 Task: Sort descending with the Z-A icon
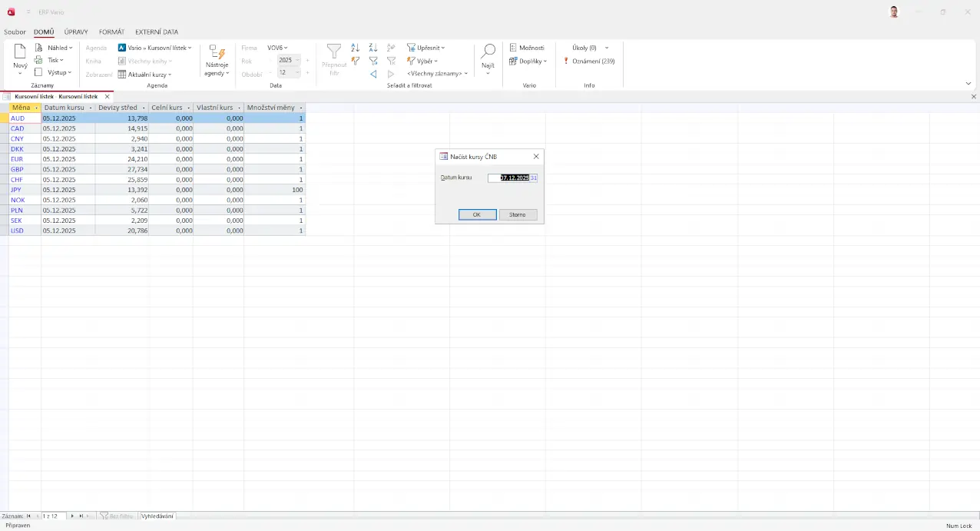[x=373, y=48]
